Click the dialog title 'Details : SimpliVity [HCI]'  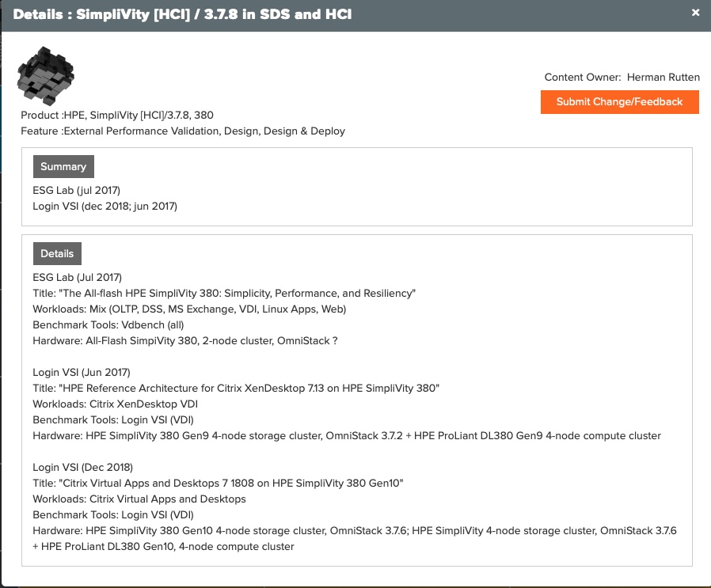coord(182,14)
